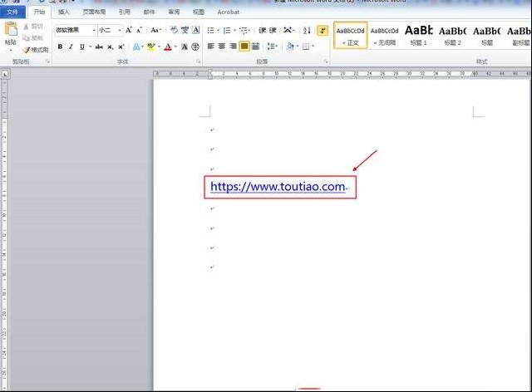Click the bullet list icon
532x392 pixels.
pyautogui.click(x=210, y=31)
